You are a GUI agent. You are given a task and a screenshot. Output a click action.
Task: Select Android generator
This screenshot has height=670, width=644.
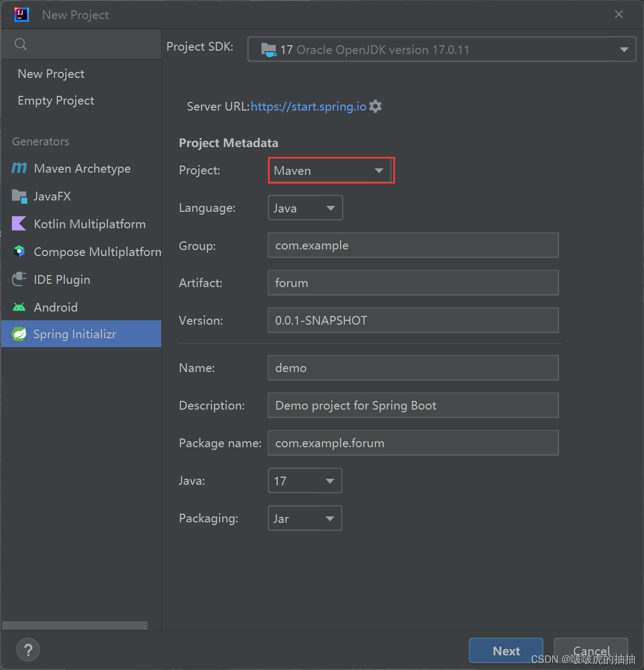pos(81,307)
